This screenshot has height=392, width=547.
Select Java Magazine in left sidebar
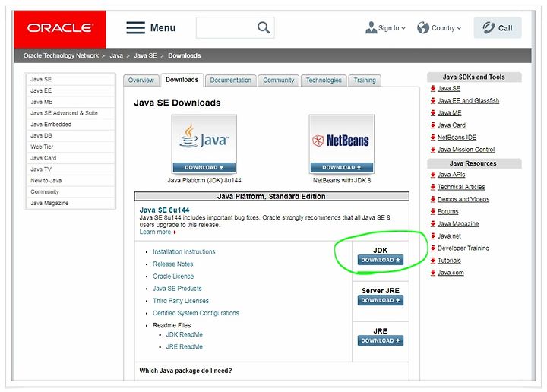[71, 203]
